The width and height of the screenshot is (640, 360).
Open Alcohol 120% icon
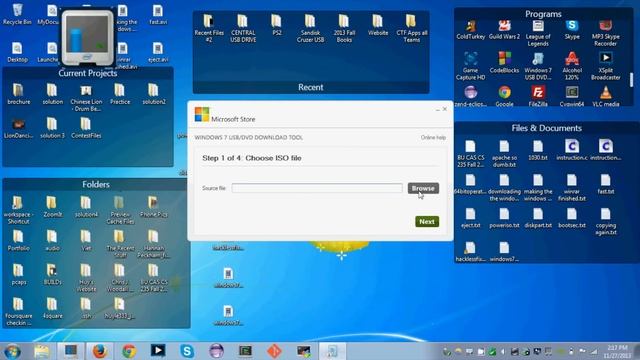click(572, 66)
